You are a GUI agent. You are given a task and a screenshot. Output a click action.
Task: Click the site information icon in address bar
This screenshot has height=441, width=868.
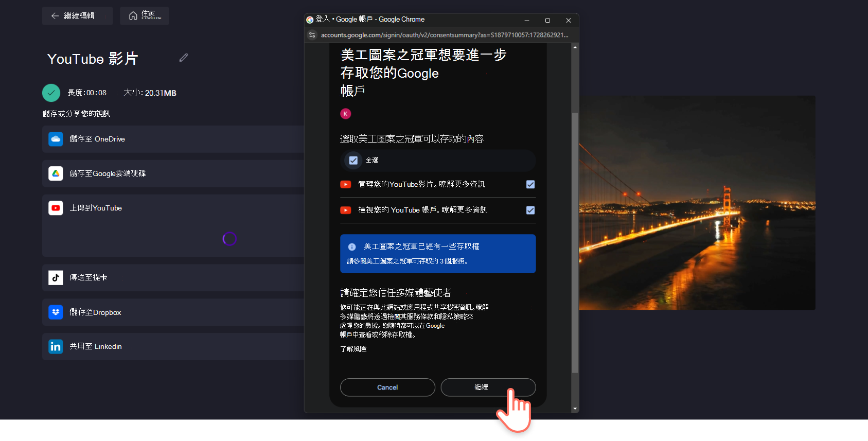(x=312, y=35)
